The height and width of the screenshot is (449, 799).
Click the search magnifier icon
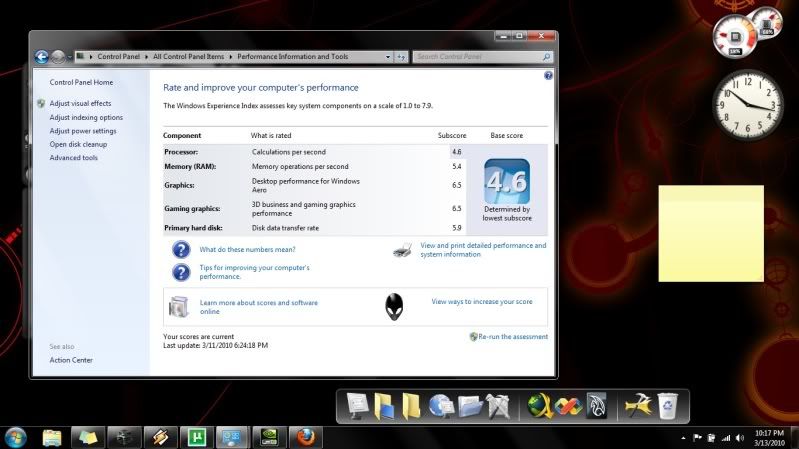pos(546,57)
